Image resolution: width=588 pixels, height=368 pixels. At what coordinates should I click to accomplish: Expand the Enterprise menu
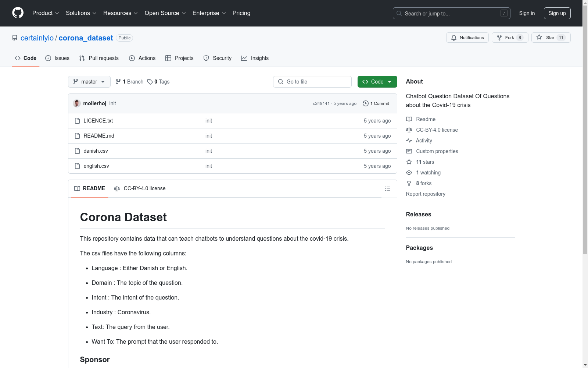(209, 13)
